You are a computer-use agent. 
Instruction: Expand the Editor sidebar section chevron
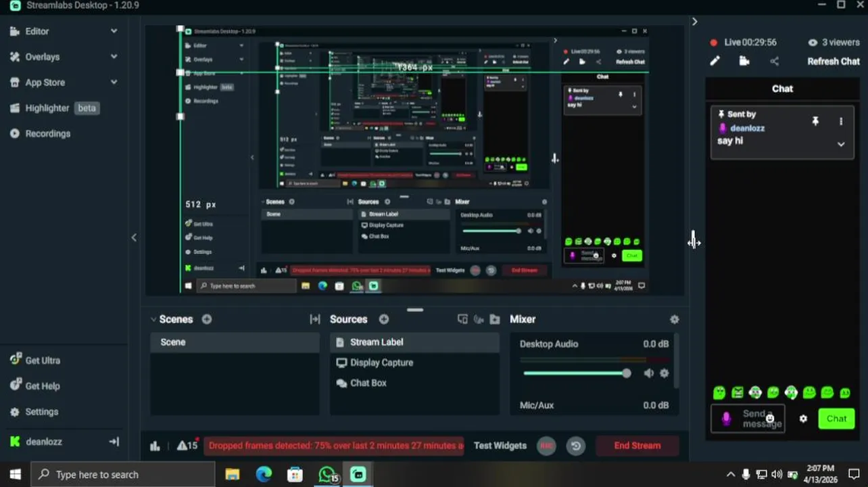coord(114,31)
